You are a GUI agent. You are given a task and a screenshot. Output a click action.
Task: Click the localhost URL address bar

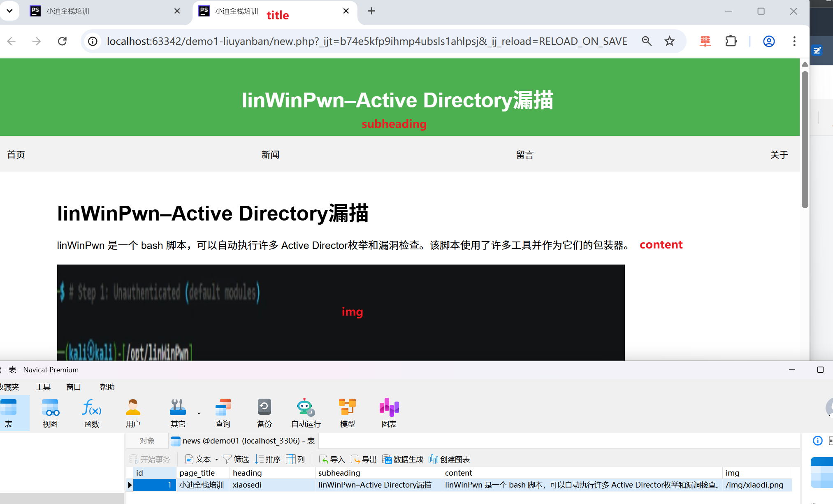pyautogui.click(x=366, y=41)
